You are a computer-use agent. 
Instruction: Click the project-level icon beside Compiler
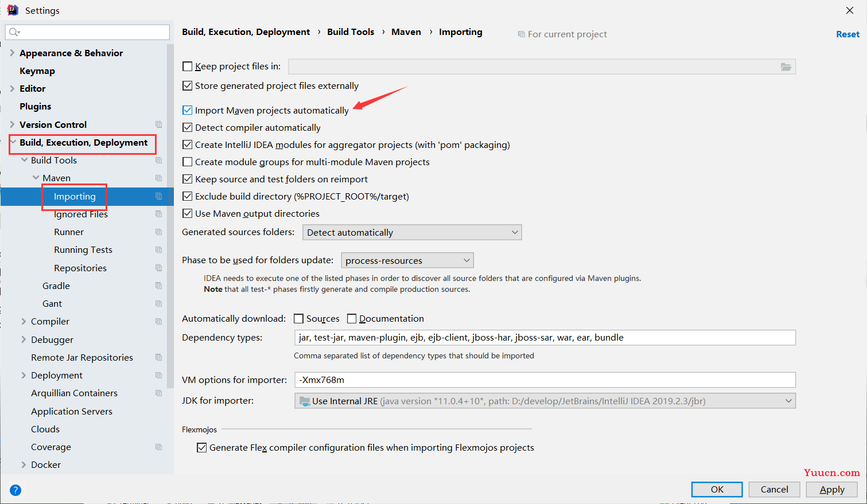point(158,321)
